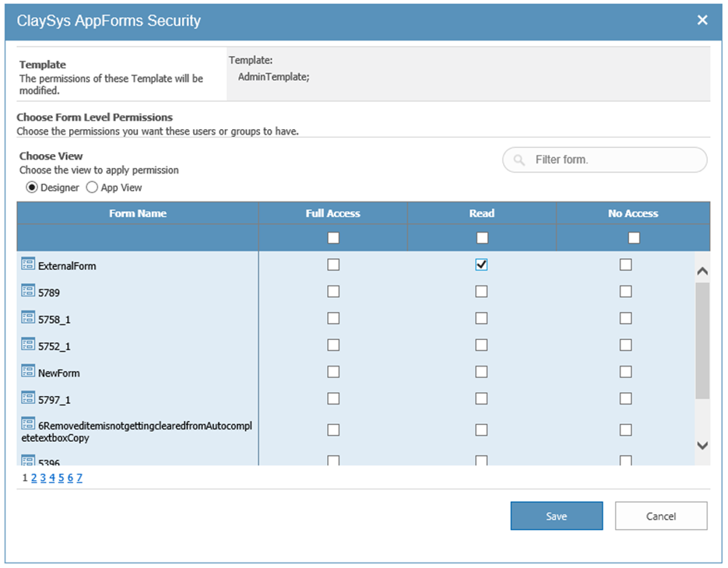Click the search magnifier icon in filter box

tap(519, 160)
